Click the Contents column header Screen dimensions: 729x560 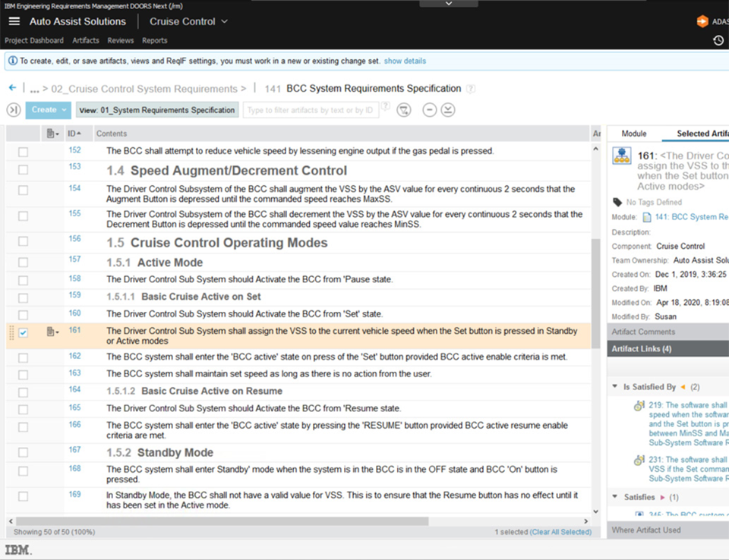pyautogui.click(x=111, y=134)
